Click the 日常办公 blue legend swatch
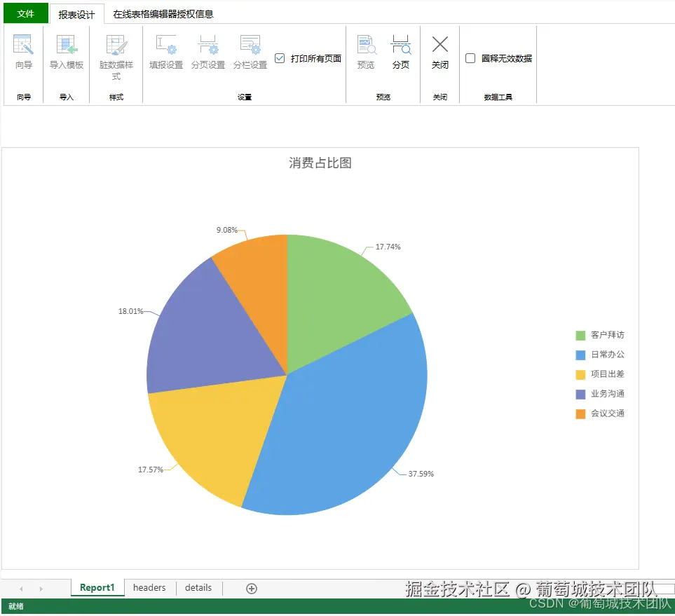The height and width of the screenshot is (616, 675). pyautogui.click(x=580, y=355)
